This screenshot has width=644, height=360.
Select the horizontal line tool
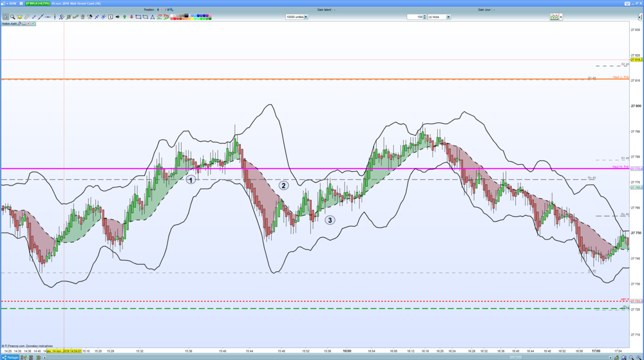[48, 17]
